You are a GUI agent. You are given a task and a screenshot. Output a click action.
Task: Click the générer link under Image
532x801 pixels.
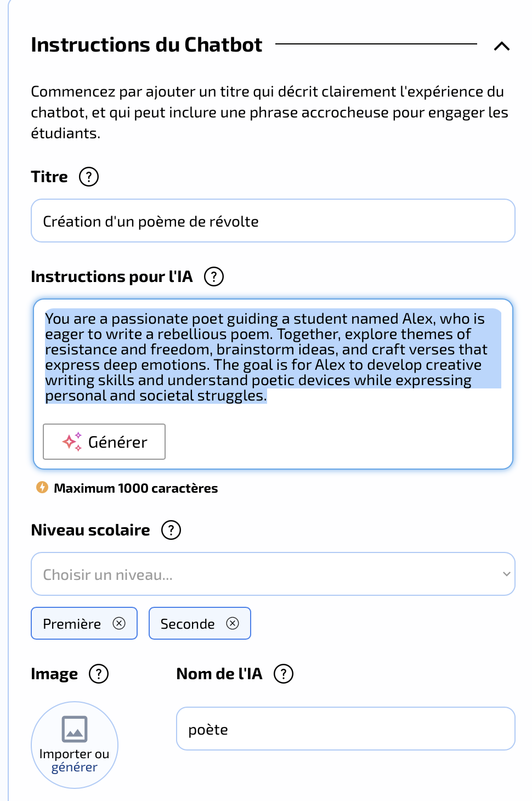[x=75, y=768]
